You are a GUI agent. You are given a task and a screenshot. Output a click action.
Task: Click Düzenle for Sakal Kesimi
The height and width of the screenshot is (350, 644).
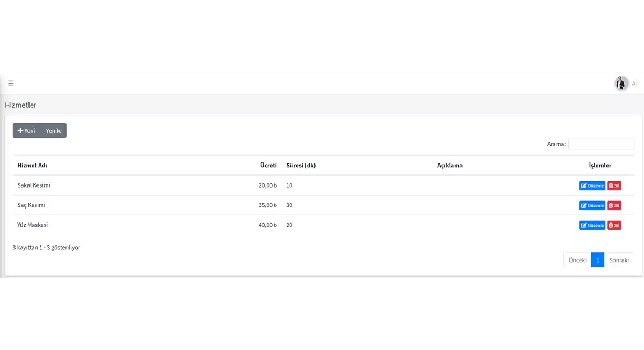point(592,186)
